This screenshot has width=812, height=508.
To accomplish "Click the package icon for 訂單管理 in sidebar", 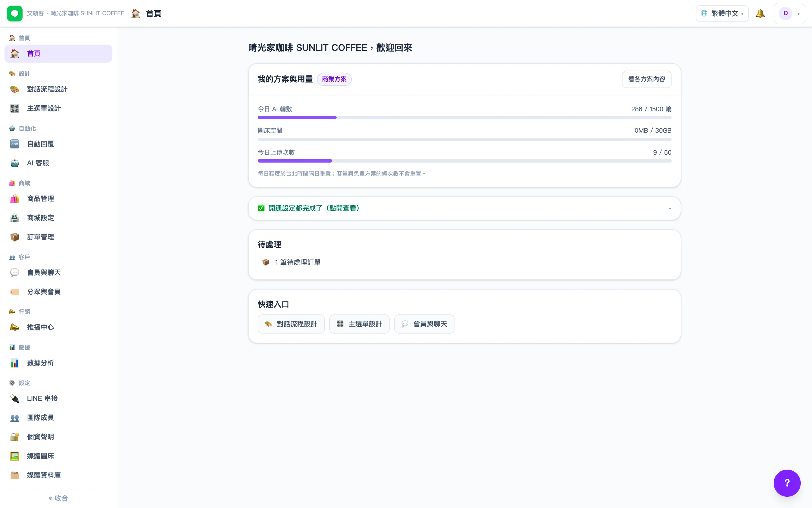I will (14, 237).
